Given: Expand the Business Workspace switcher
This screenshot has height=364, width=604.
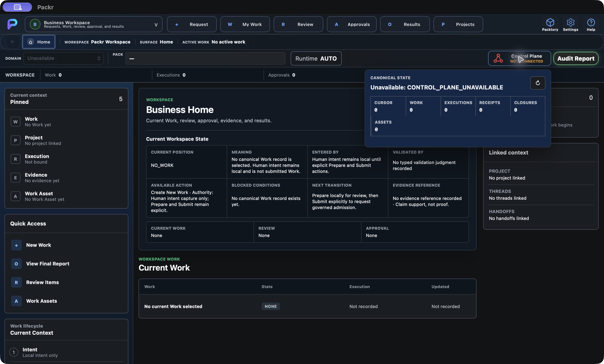Looking at the screenshot, I should click(x=93, y=24).
